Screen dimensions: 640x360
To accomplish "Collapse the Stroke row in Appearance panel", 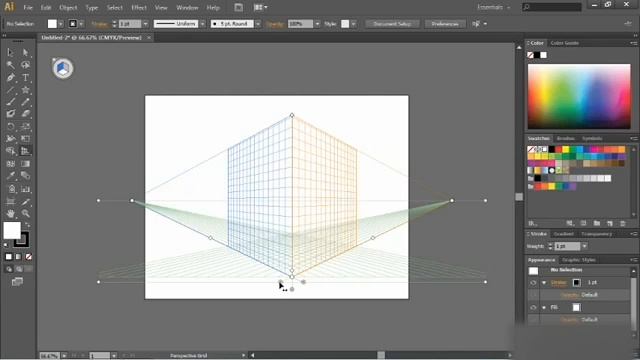I will [544, 282].
